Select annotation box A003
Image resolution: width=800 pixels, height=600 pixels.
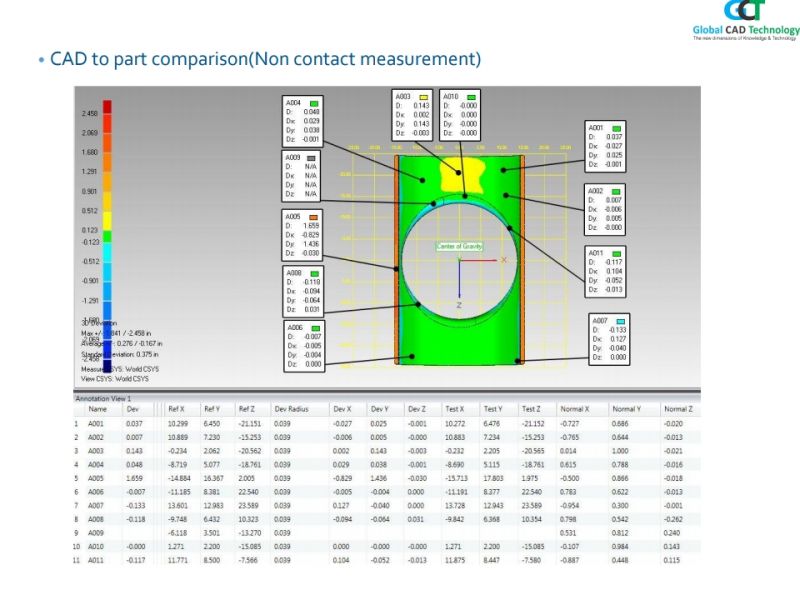click(x=412, y=115)
